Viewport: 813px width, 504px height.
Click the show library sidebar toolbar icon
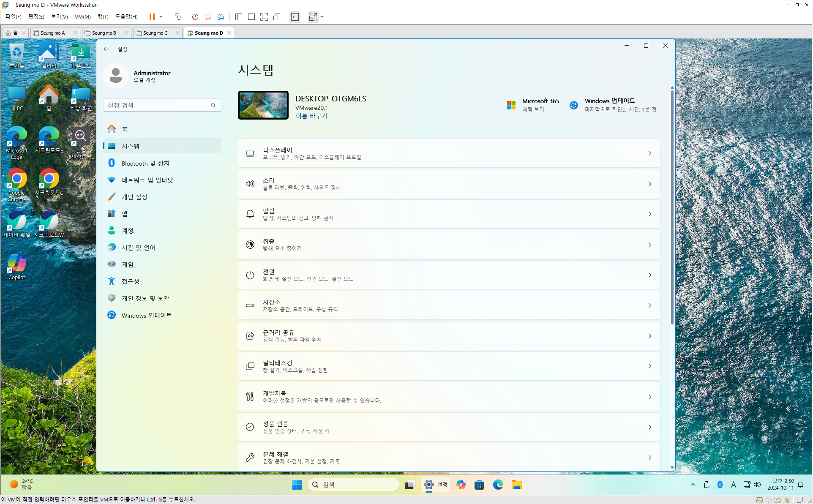coord(239,17)
